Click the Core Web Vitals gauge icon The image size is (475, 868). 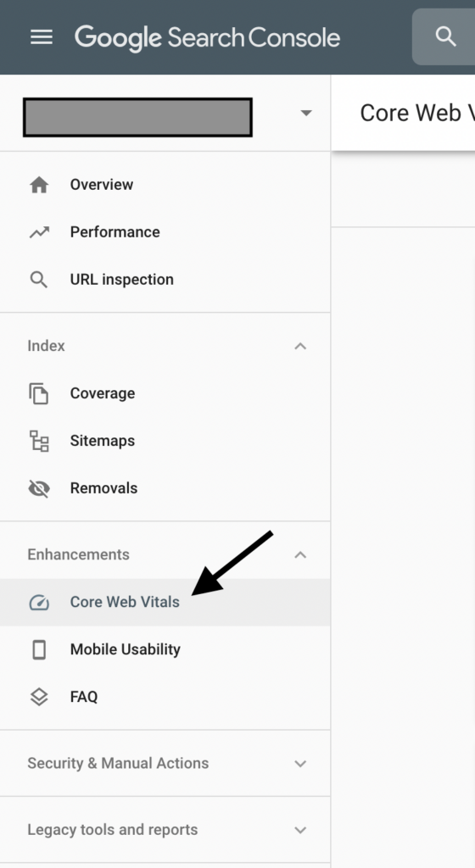39,603
